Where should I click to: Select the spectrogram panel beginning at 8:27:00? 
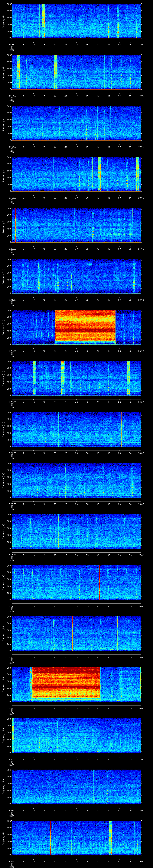pyautogui.click(x=76, y=582)
